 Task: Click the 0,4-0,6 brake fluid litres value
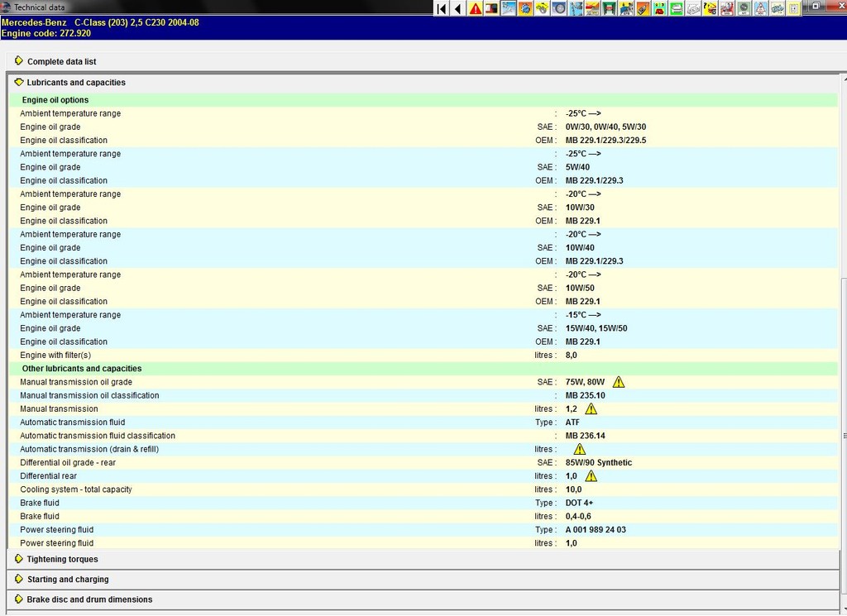(578, 516)
